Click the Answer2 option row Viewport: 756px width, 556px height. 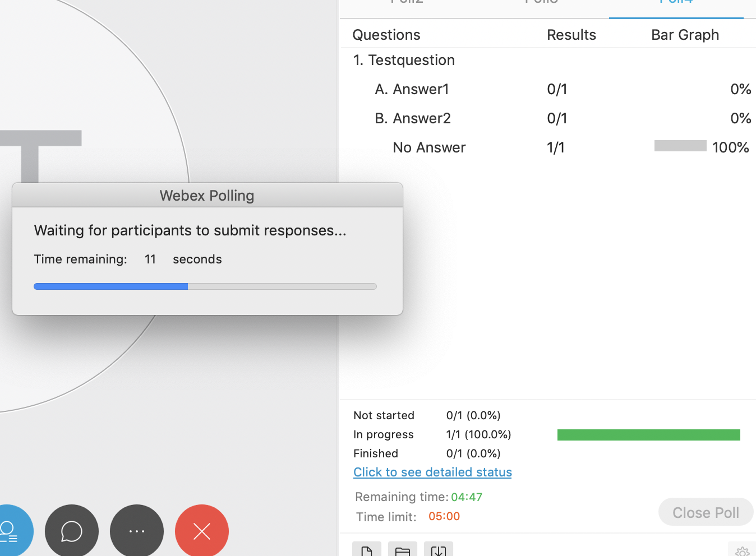click(x=412, y=118)
